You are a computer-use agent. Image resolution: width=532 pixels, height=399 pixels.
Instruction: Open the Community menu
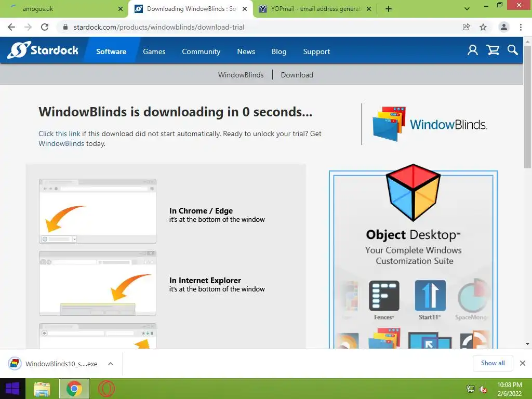[201, 51]
